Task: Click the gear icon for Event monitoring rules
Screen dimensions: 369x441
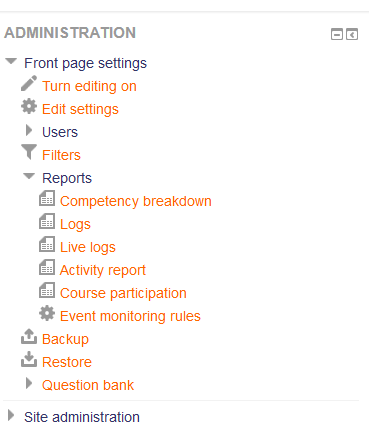Action: tap(47, 313)
